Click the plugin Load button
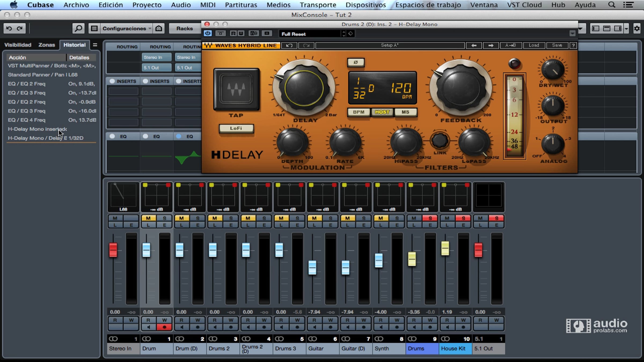This screenshot has height=362, width=644. (534, 45)
